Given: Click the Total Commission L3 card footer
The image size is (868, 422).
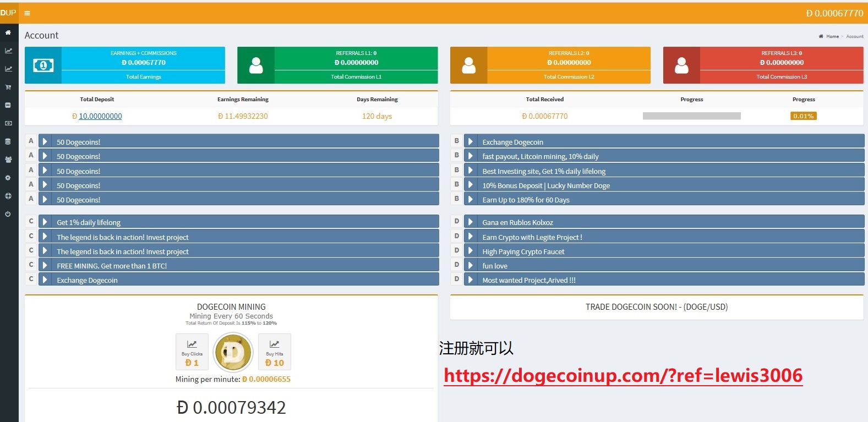Looking at the screenshot, I should point(782,77).
